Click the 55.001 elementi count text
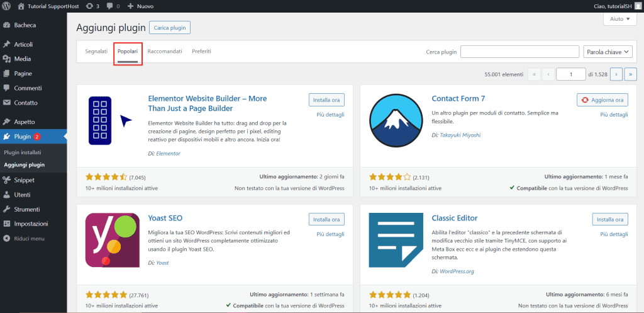The width and height of the screenshot is (644, 313). [x=504, y=74]
